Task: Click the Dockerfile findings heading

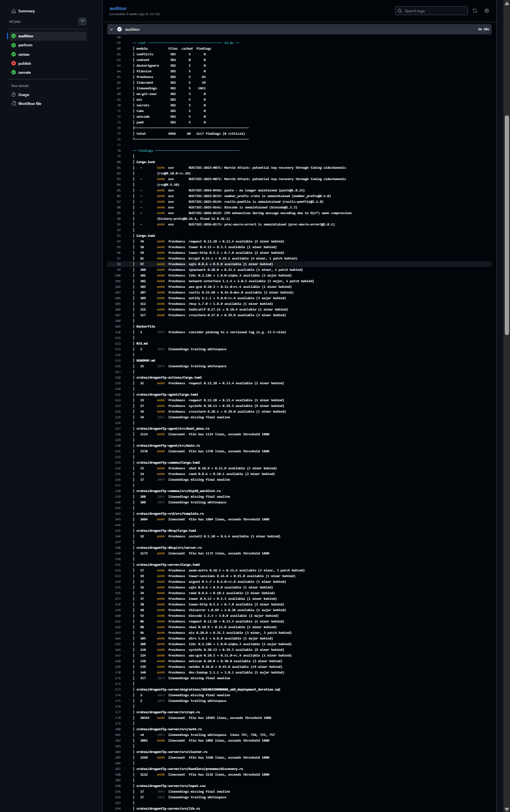Action: [146, 327]
